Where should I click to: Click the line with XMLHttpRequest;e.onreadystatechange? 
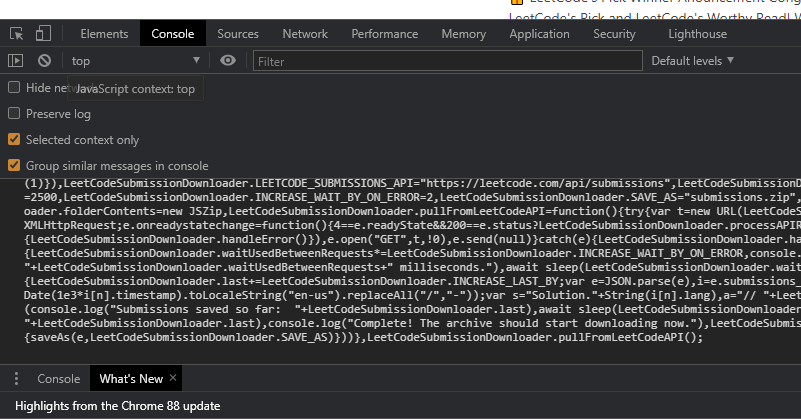(x=412, y=225)
